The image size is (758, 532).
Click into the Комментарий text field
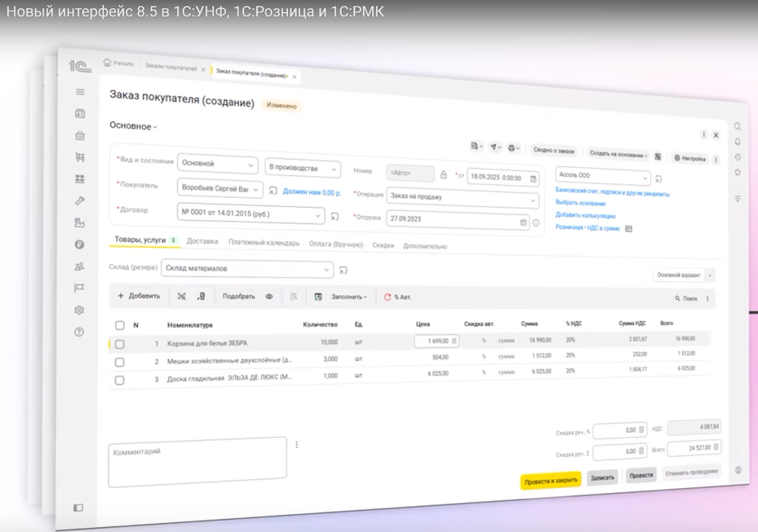pos(197,461)
